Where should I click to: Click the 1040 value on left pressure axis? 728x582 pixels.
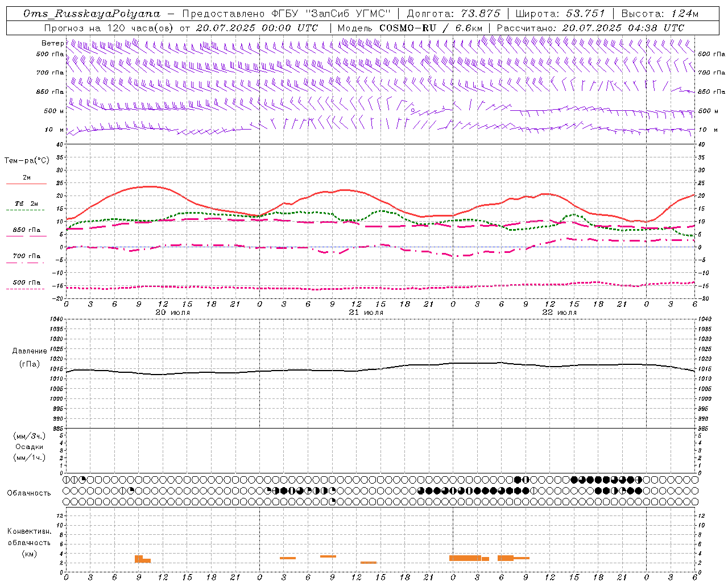point(57,319)
